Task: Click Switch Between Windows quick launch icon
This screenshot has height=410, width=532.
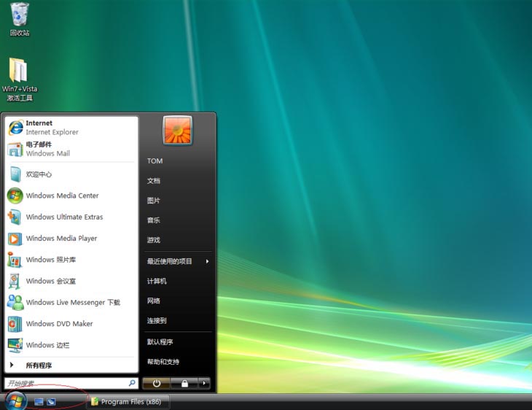Action: (51, 402)
